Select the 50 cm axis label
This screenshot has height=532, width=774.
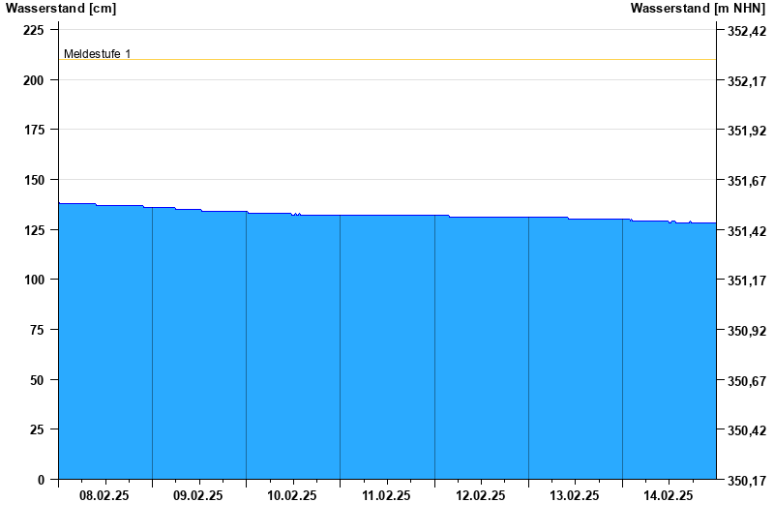click(37, 380)
